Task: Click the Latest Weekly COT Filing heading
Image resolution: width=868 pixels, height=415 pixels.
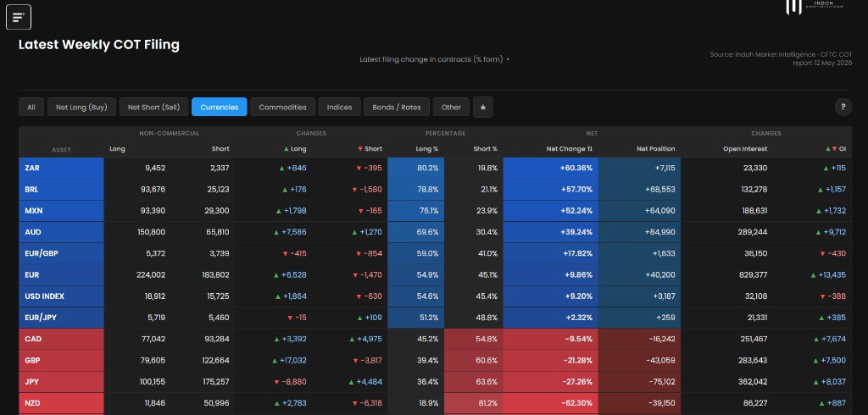Action: 99,45
